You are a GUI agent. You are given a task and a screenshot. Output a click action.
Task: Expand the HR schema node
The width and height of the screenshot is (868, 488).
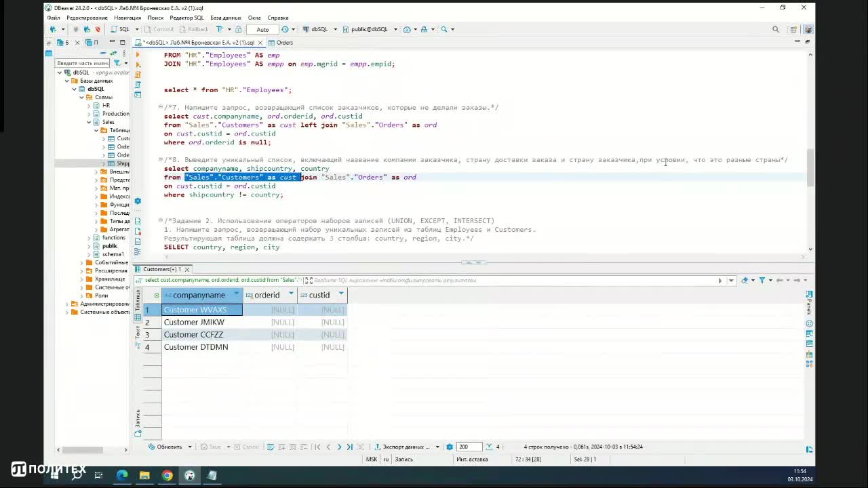(88, 106)
